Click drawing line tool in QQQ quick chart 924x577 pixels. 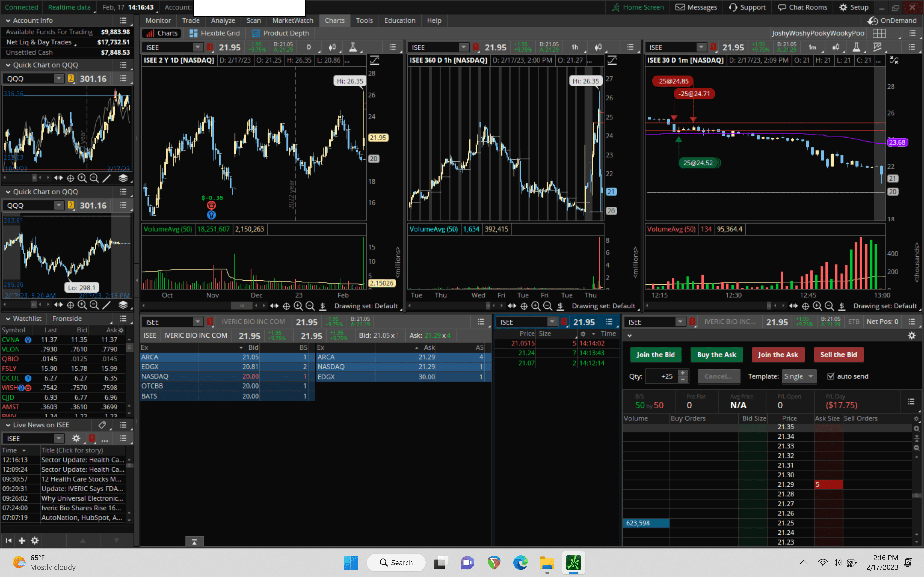pos(107,178)
